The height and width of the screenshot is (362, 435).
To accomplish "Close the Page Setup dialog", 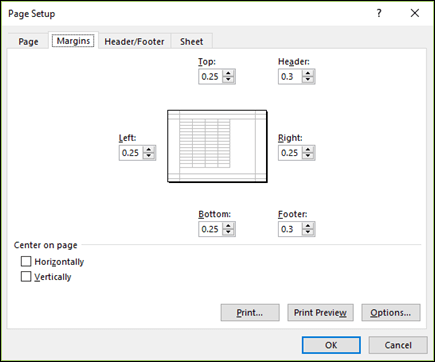I will click(x=415, y=13).
